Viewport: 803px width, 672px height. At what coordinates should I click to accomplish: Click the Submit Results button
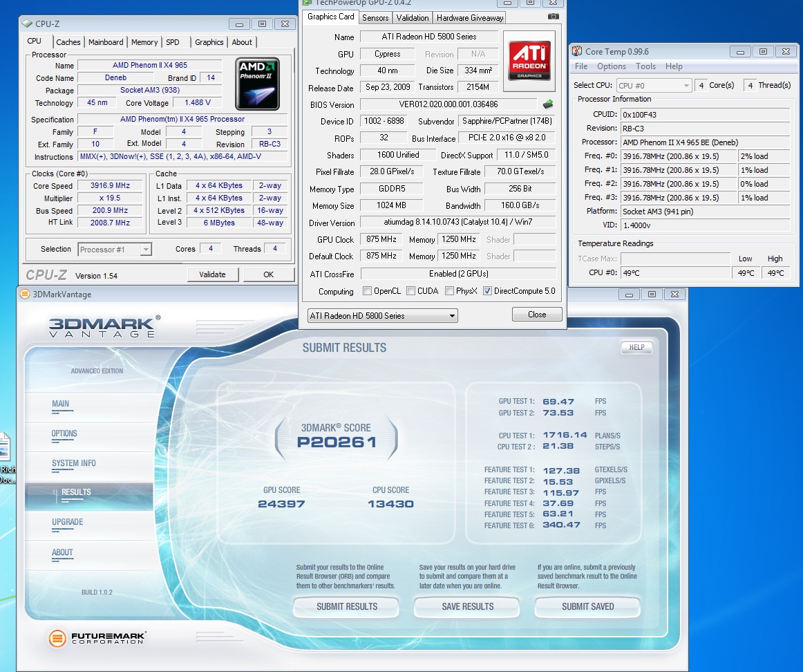(347, 606)
